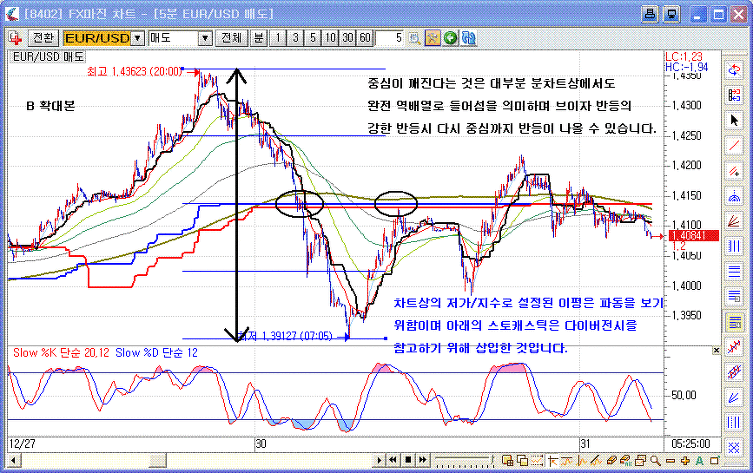Click the EUR/USD 매도 chart tab label

tap(48, 57)
